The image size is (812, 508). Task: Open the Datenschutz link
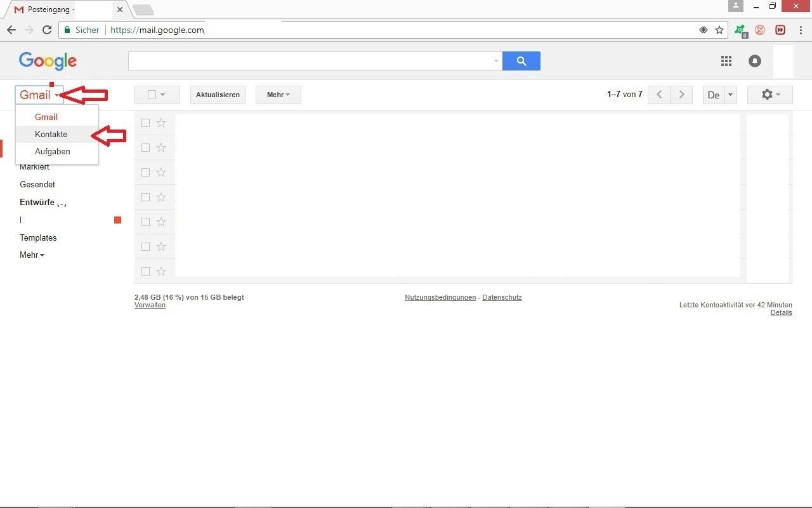point(502,297)
